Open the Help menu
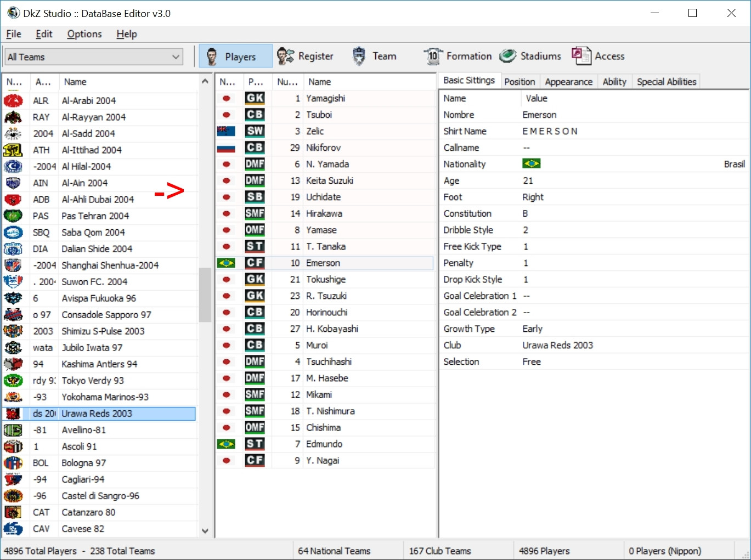 click(x=127, y=34)
